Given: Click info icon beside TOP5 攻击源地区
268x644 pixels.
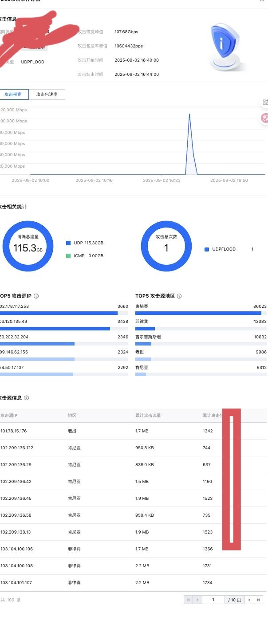Looking at the screenshot, I should (179, 296).
